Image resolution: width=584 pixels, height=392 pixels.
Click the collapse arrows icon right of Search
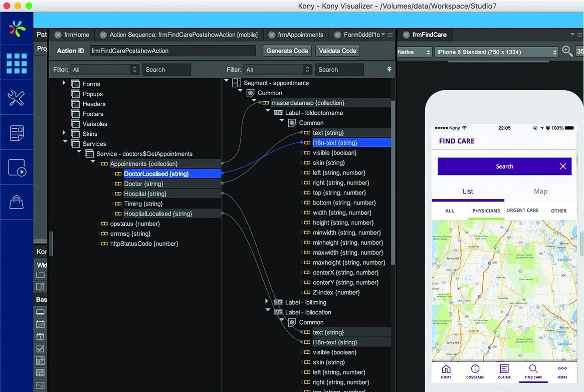tap(389, 69)
